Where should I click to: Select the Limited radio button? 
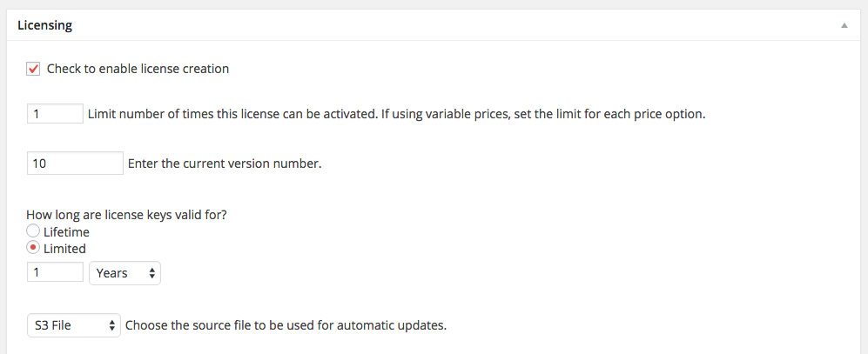(x=34, y=248)
